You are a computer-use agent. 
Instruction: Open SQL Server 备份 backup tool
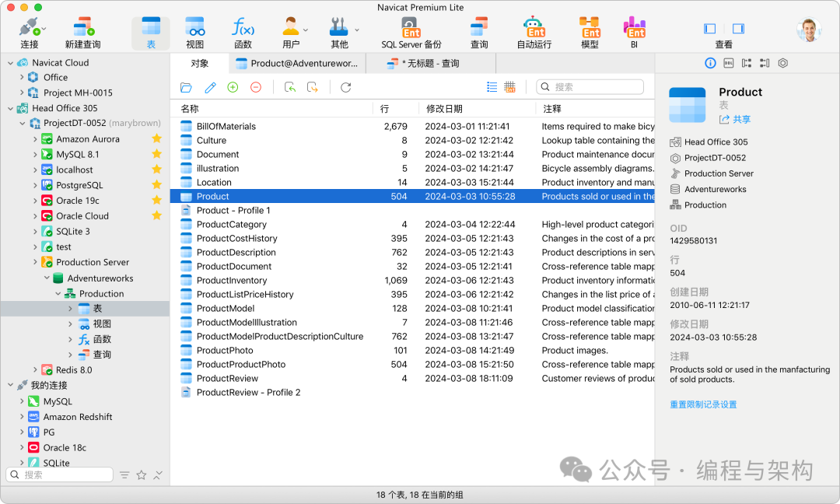pyautogui.click(x=411, y=33)
